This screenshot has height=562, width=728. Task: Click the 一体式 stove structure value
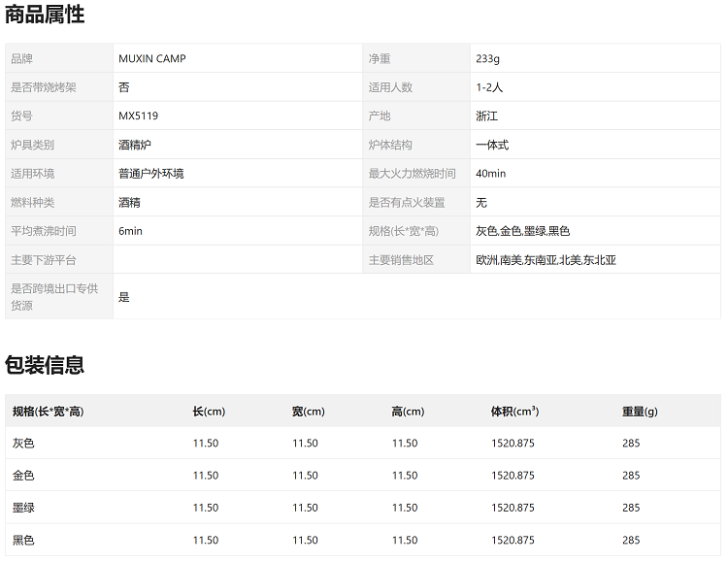click(x=492, y=145)
